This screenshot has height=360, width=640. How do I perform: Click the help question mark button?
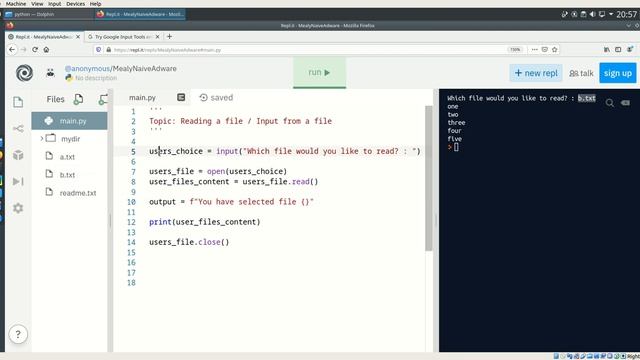[18, 334]
